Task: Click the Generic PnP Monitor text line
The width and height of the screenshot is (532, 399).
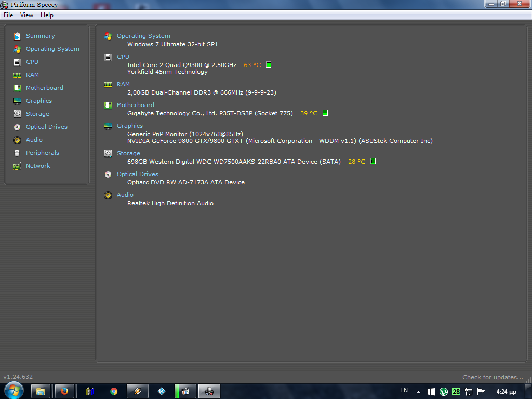Action: (x=185, y=134)
